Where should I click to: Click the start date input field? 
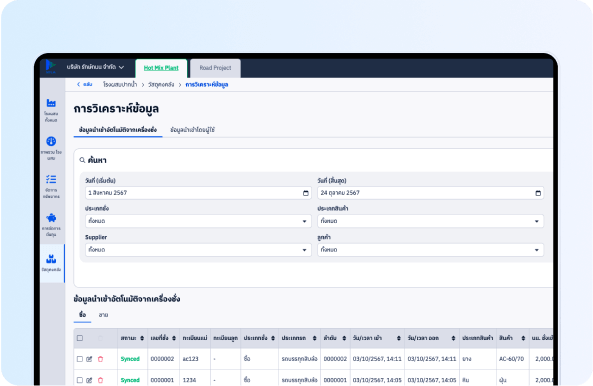pos(198,193)
